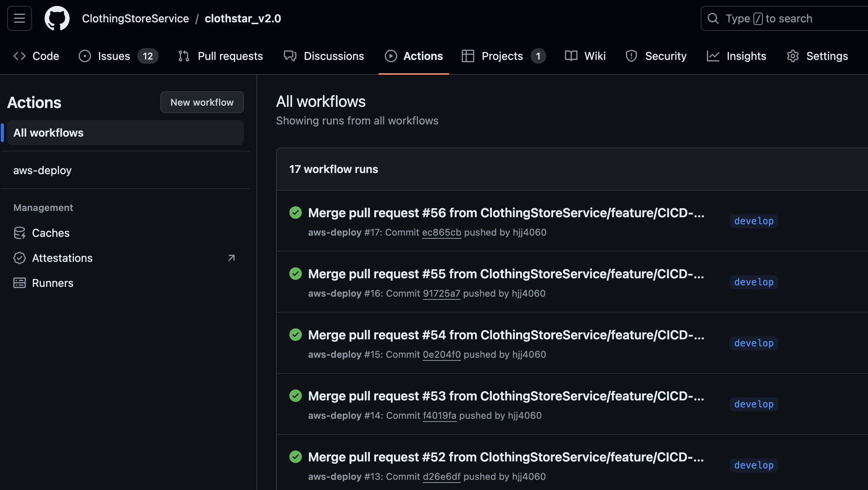868x490 pixels.
Task: Select the aws-deploy workflow in the sidebar
Action: pos(42,170)
